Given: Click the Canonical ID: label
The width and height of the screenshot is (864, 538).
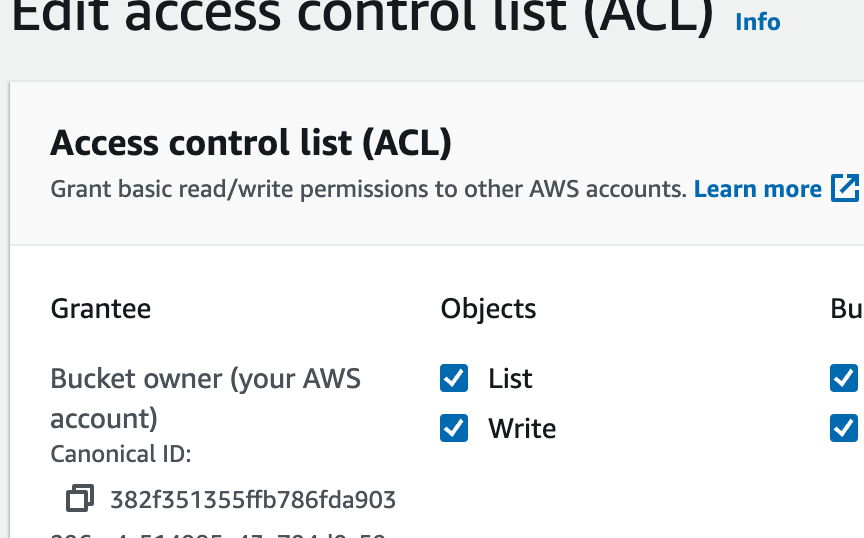Looking at the screenshot, I should point(120,454).
